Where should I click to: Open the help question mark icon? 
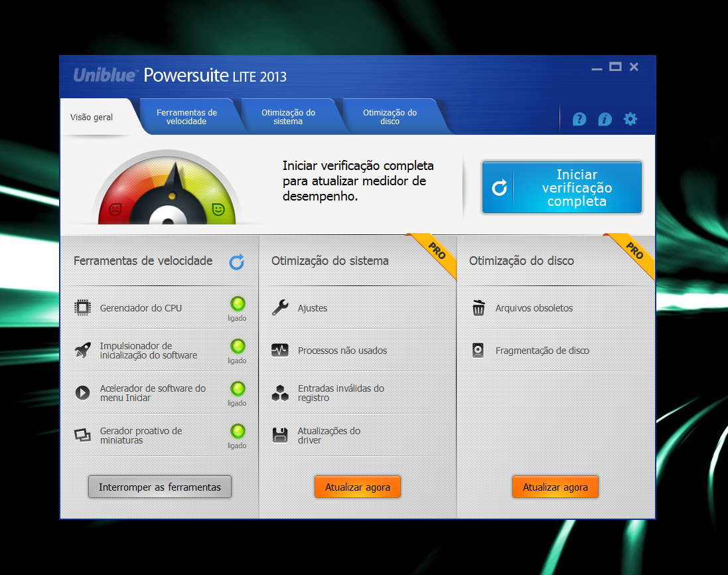coord(579,120)
